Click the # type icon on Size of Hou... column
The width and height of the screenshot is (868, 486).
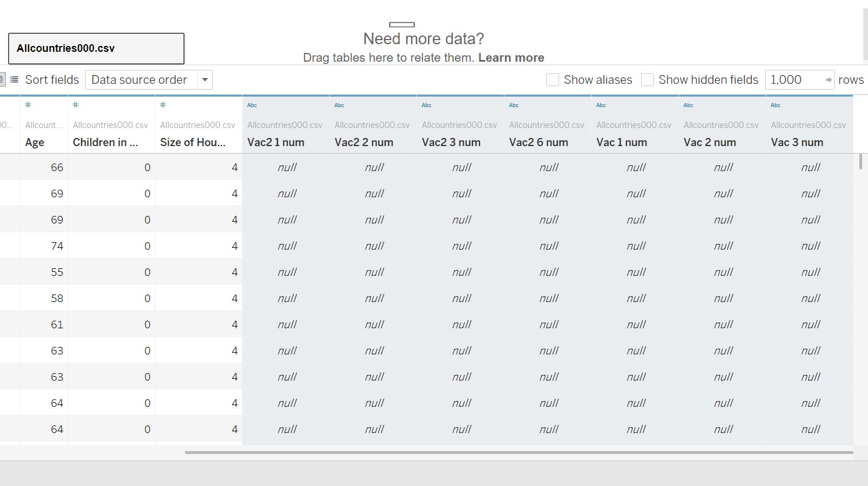click(163, 105)
